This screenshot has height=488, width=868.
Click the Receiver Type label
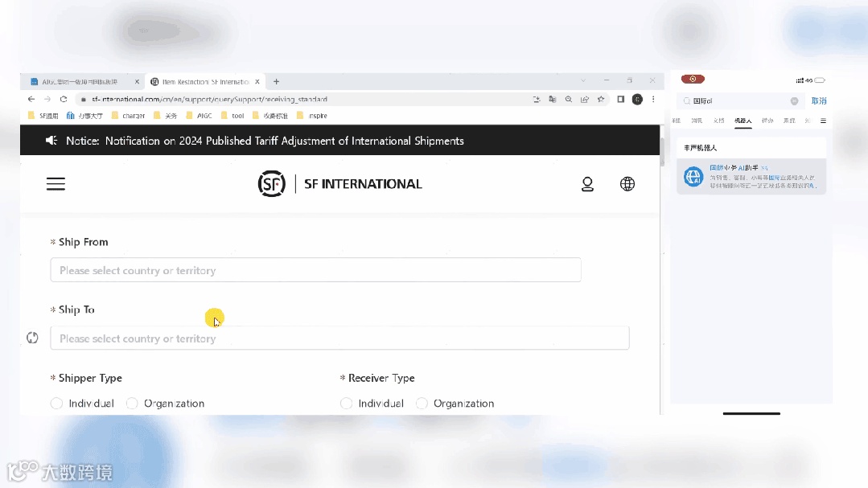(x=381, y=378)
